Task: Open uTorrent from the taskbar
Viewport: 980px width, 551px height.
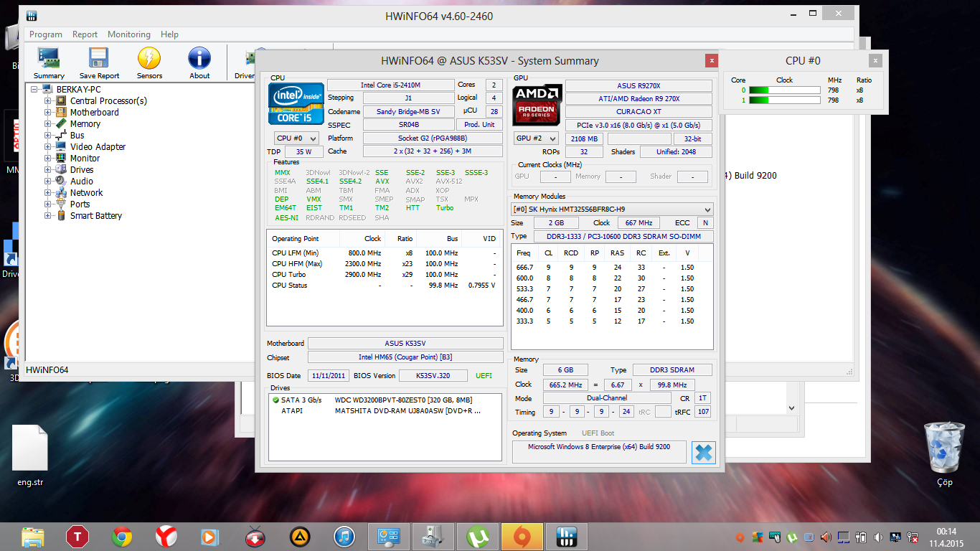Action: [x=477, y=536]
